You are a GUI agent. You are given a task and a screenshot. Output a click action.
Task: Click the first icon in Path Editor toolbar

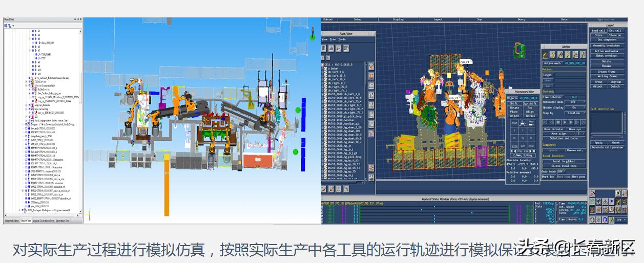tap(325, 48)
